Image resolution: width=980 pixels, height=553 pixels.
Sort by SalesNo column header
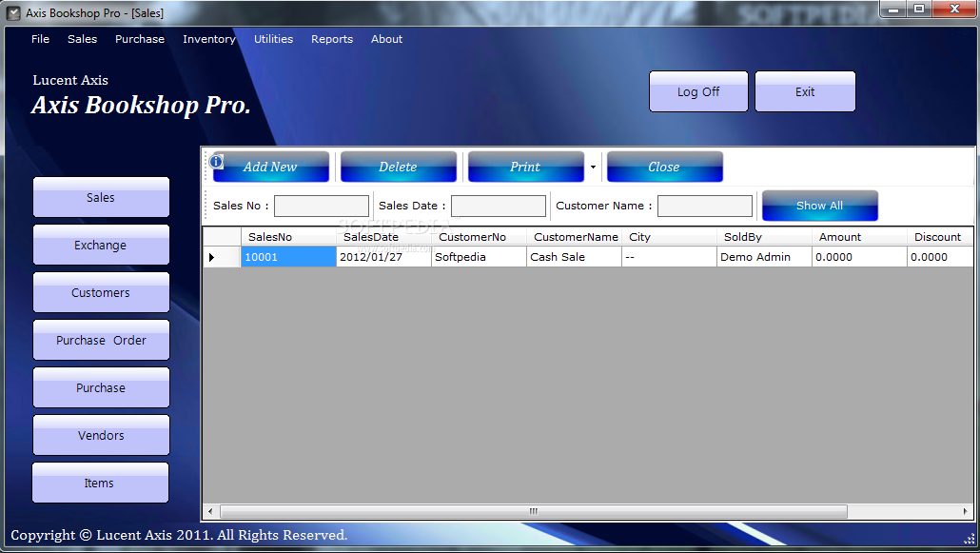[x=288, y=236]
